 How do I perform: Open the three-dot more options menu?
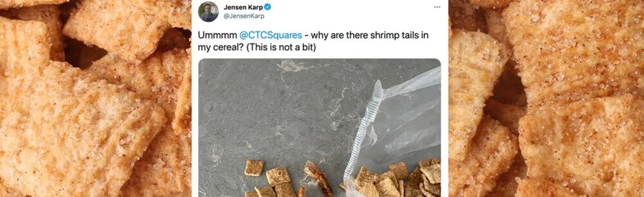(437, 7)
